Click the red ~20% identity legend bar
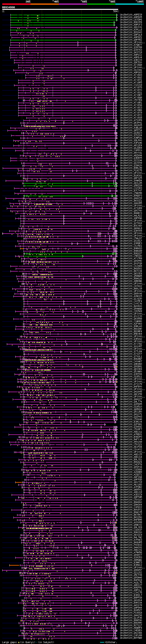The width and height of the screenshot is (146, 644). coord(16,4)
